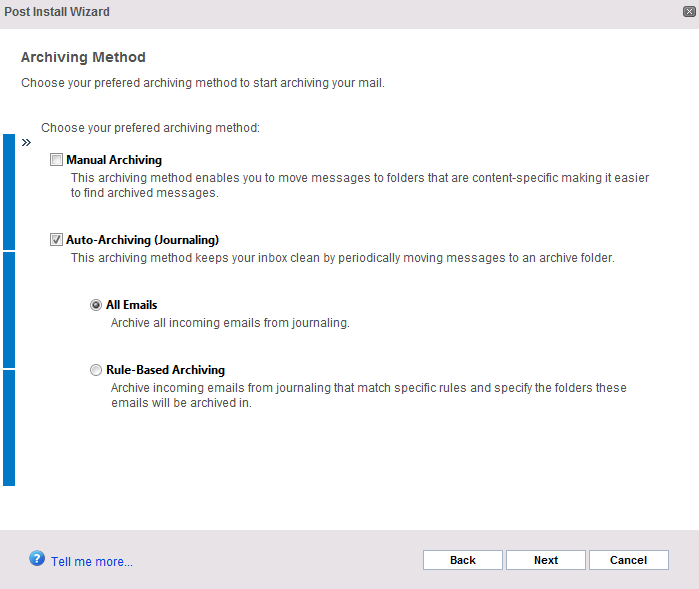The width and height of the screenshot is (699, 589).
Task: Click the 'match specific rules' description text
Action: click(369, 395)
